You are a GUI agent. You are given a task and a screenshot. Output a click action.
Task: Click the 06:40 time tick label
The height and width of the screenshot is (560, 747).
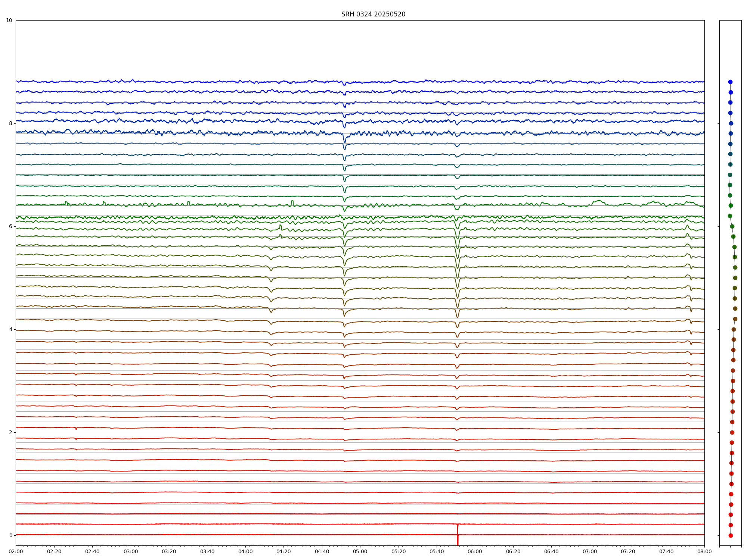pos(551,551)
